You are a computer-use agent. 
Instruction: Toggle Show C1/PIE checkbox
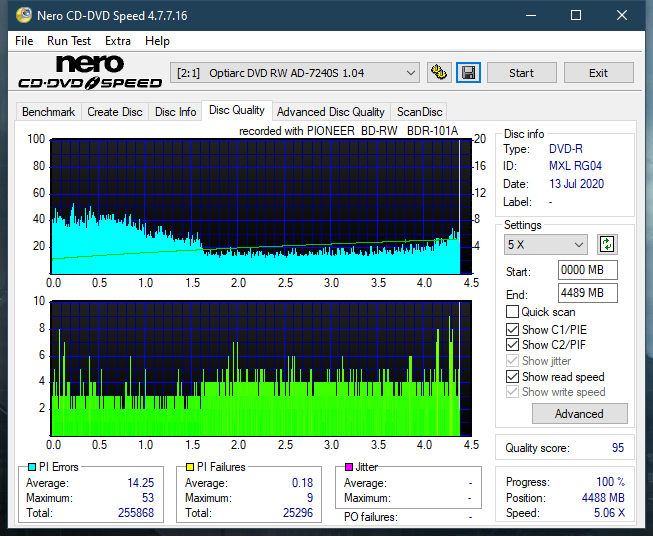tap(512, 329)
